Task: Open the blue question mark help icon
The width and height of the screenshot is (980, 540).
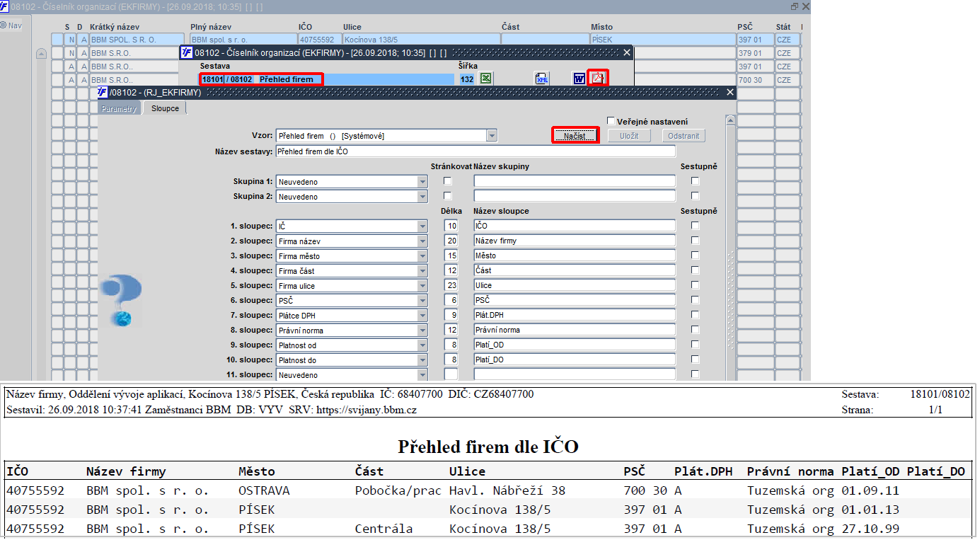Action: point(120,301)
